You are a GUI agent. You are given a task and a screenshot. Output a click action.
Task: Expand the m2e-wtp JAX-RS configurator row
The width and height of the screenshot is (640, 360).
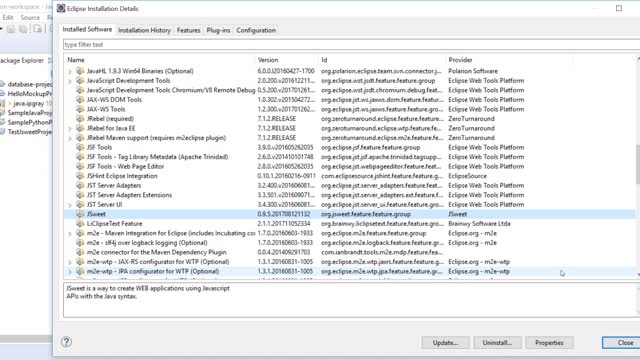70,262
